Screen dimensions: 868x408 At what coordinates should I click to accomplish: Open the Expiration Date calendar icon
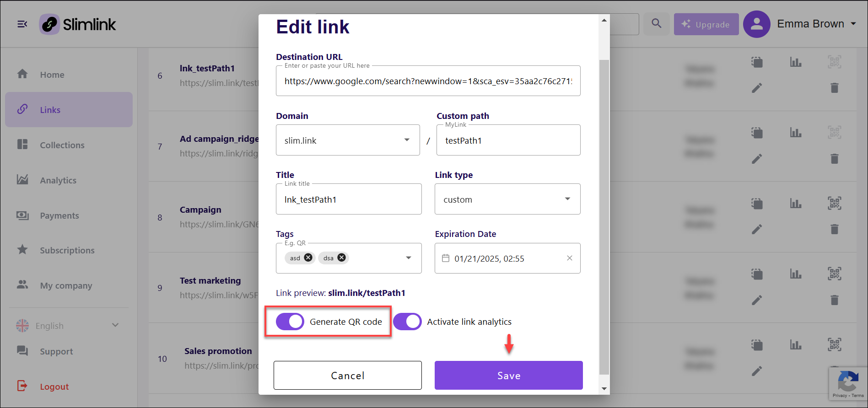point(446,258)
